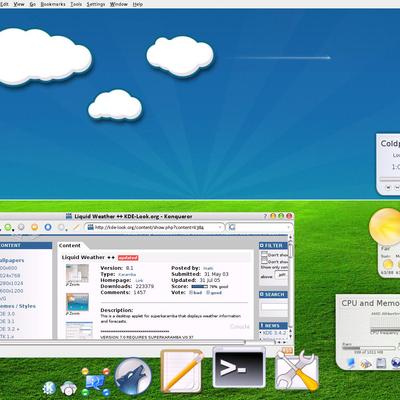Open the Help menu
400x400 pixels.
point(138,4)
